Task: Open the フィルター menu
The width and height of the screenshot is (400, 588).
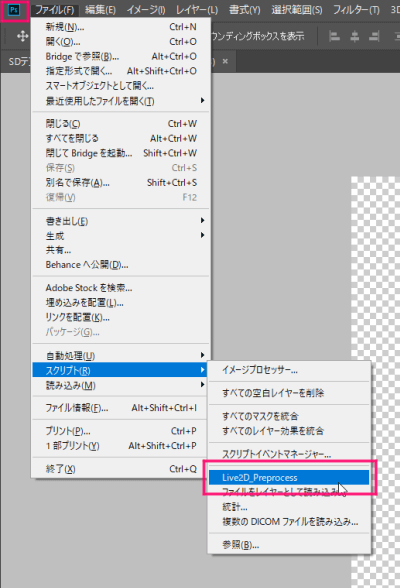Action: pos(356,10)
